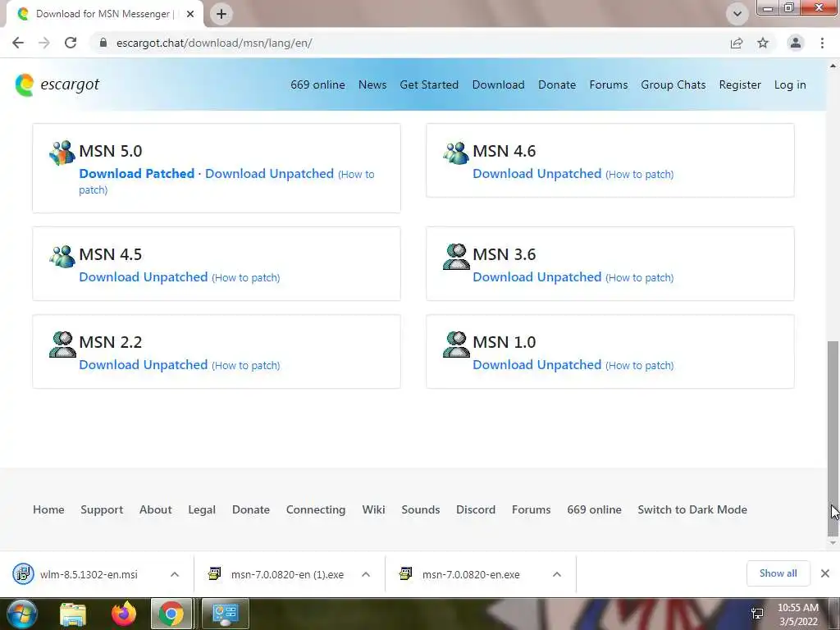The width and height of the screenshot is (840, 630).
Task: Click the MSN 2.2 icon
Action: [x=62, y=344]
